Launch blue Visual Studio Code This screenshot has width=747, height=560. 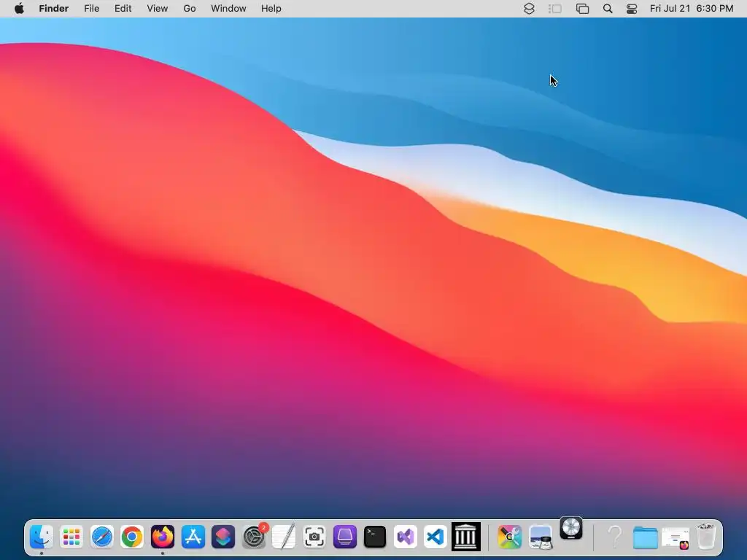[x=436, y=537]
